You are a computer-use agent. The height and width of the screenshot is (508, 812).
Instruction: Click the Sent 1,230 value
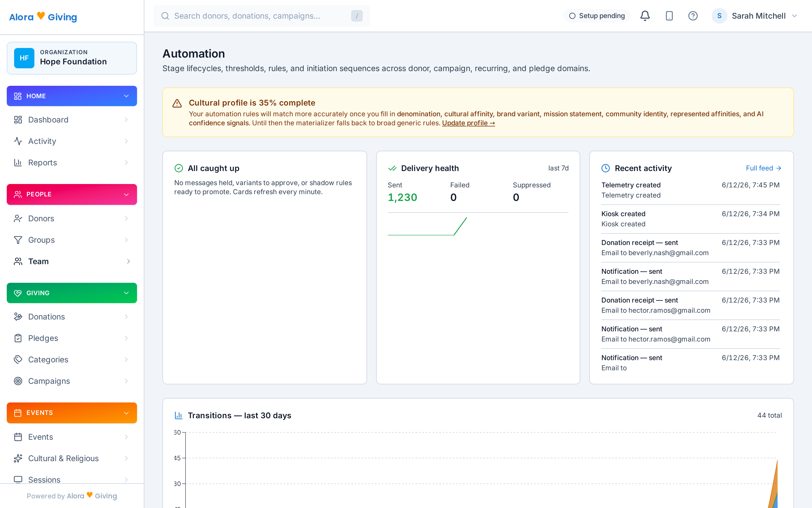point(402,197)
